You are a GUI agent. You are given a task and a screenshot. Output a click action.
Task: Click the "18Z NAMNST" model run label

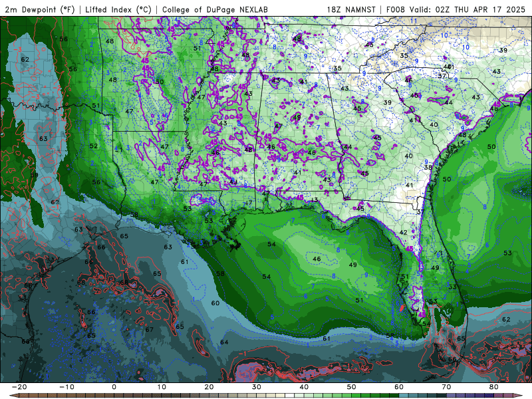351,9
